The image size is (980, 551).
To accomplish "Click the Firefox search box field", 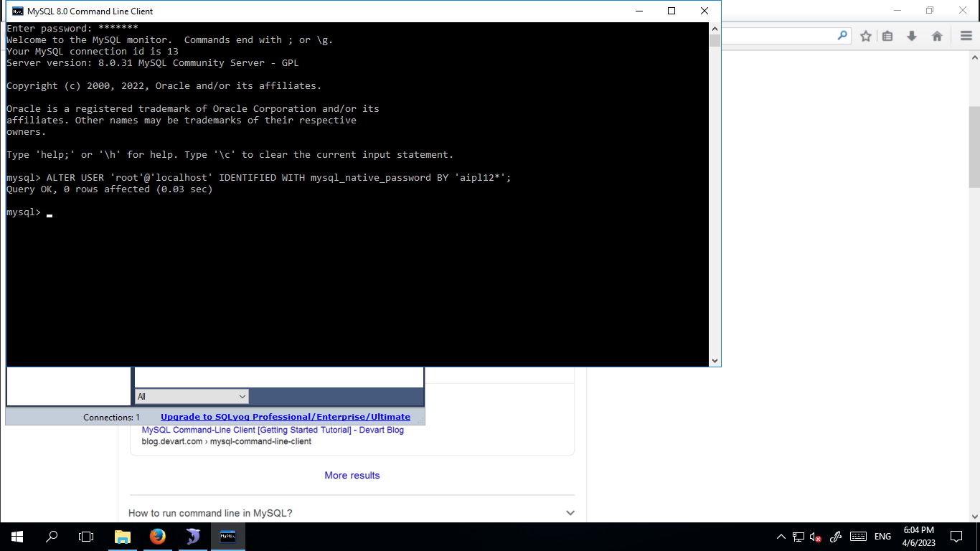I will (786, 36).
